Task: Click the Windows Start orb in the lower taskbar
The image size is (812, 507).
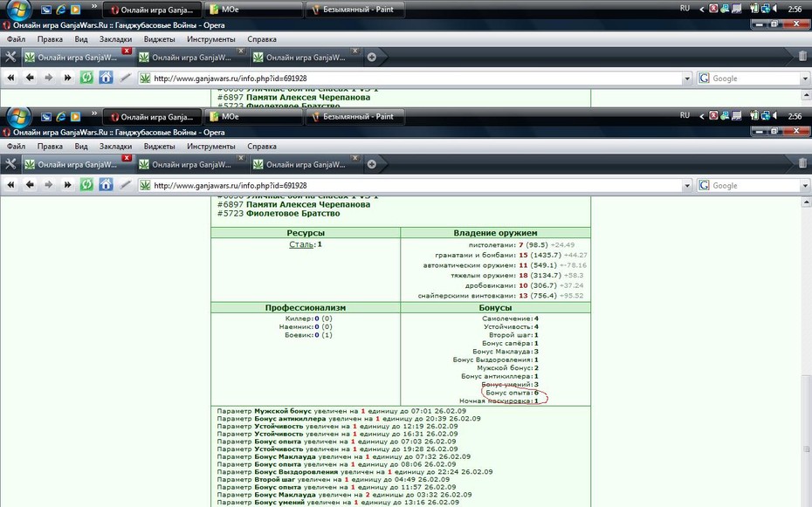Action: [19, 117]
